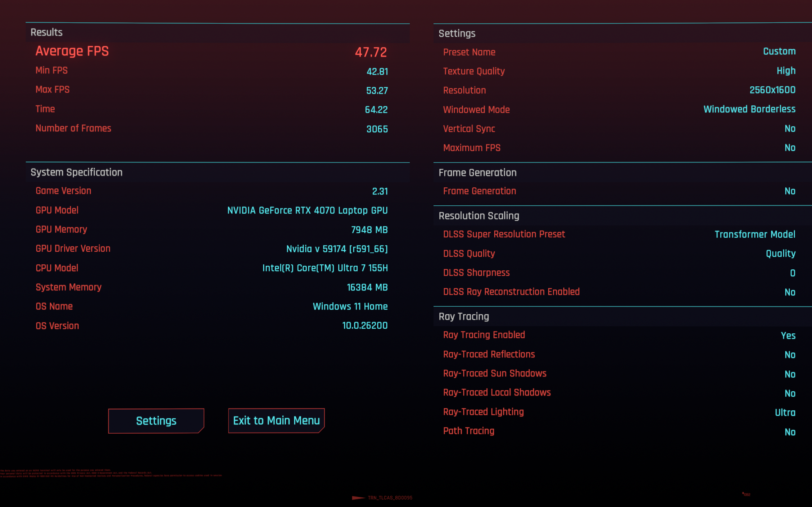The height and width of the screenshot is (507, 812).
Task: Click the Path Tracing No value
Action: pos(790,432)
